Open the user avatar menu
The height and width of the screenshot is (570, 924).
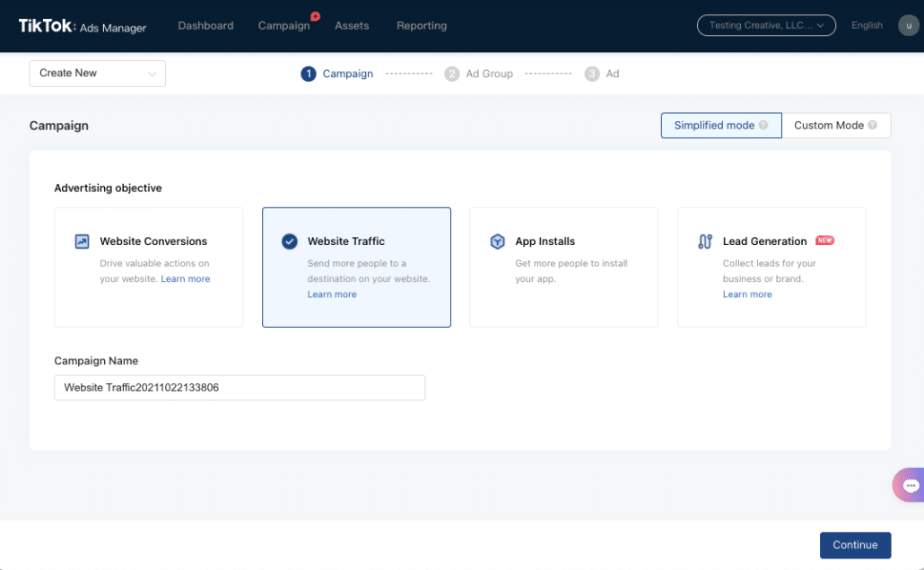point(908,25)
